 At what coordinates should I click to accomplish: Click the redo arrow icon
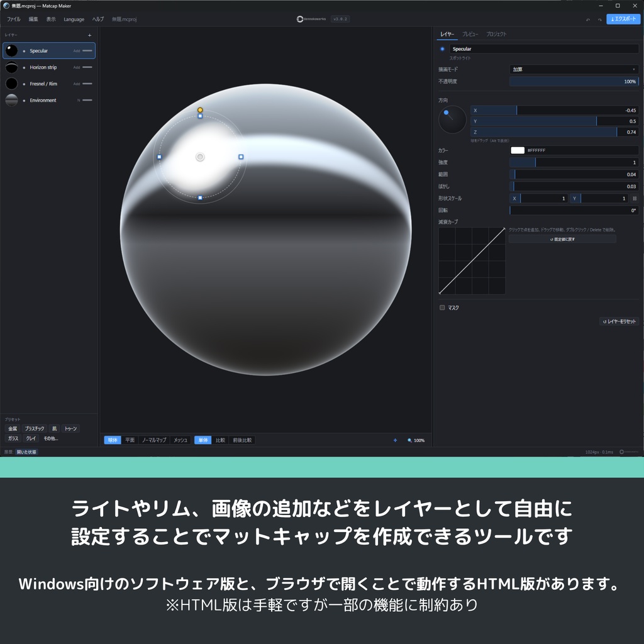(599, 19)
